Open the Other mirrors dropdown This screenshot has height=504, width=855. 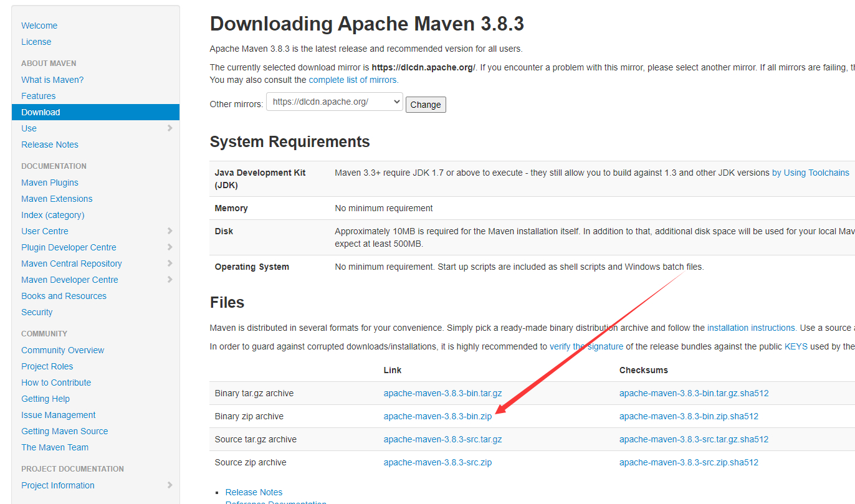pos(335,102)
